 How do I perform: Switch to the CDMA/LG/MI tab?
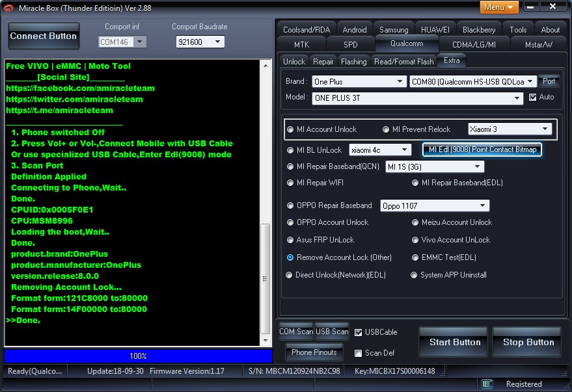point(474,45)
